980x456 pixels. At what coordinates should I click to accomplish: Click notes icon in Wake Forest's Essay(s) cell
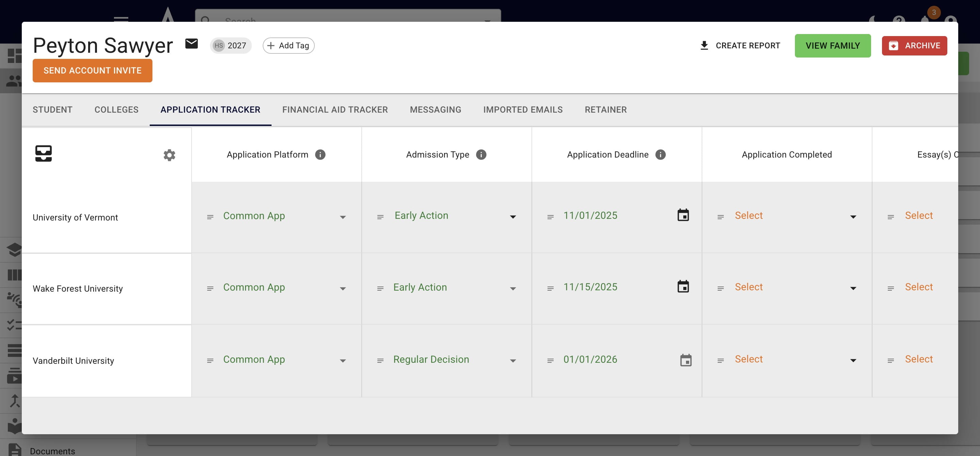(x=890, y=288)
